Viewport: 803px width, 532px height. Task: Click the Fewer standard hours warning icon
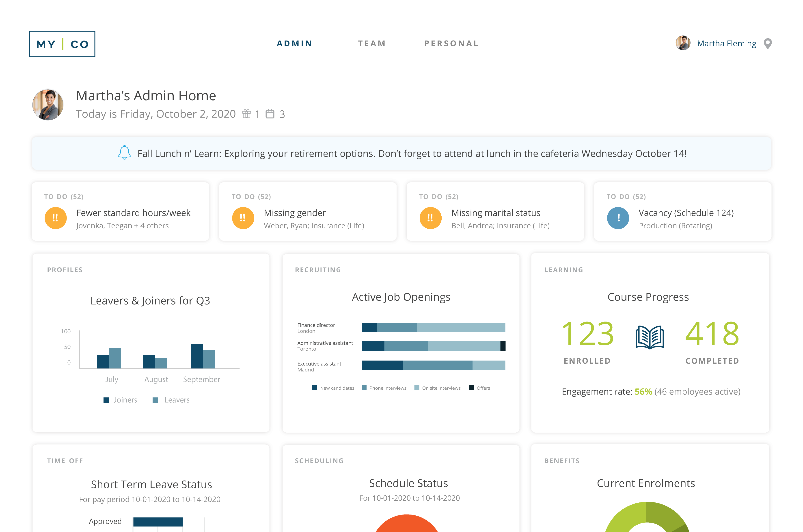(55, 218)
